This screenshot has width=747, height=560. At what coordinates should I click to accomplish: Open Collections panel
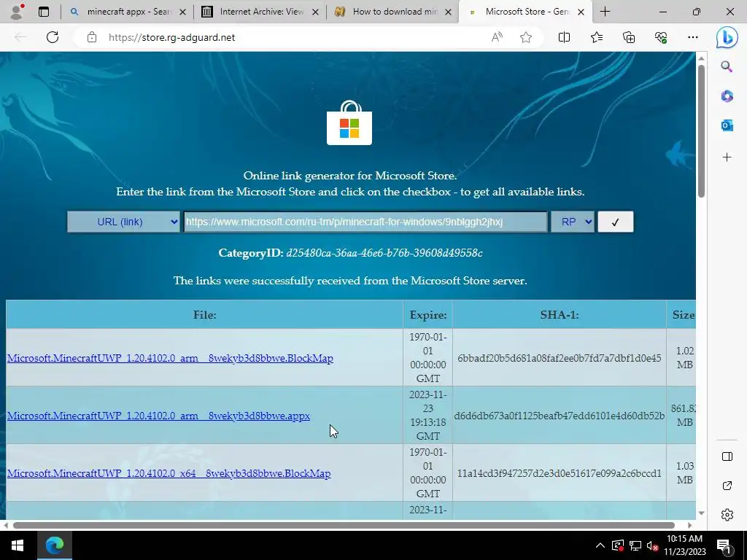[x=629, y=37]
